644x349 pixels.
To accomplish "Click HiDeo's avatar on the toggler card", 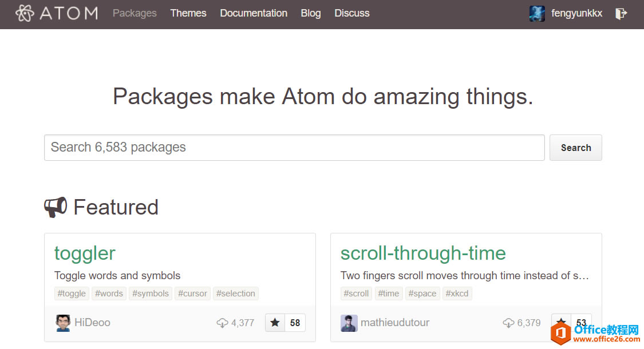I will tap(63, 323).
